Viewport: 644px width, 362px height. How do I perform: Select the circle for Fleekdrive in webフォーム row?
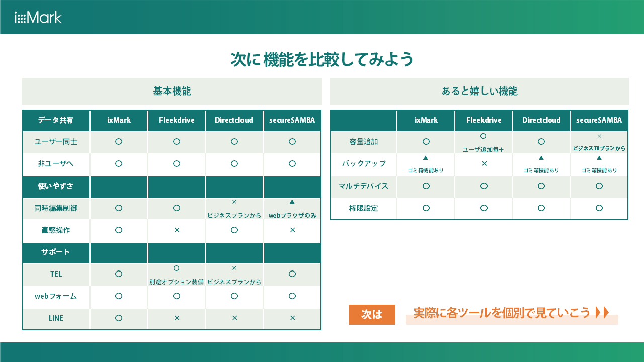[177, 296]
